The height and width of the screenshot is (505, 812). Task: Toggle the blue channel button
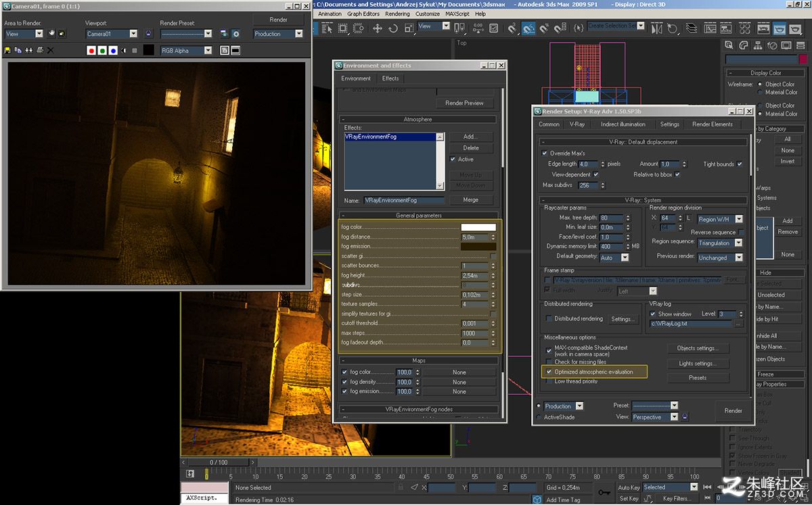[113, 50]
